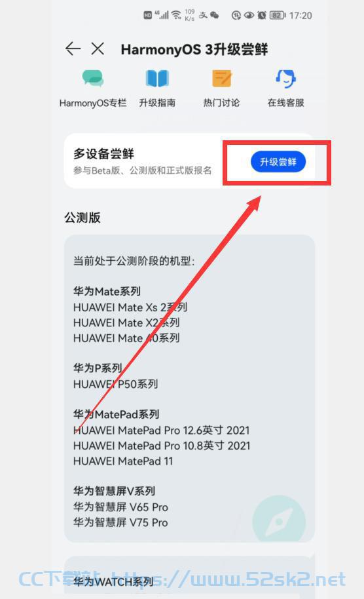Tap the eye comfort status icon

[249, 15]
